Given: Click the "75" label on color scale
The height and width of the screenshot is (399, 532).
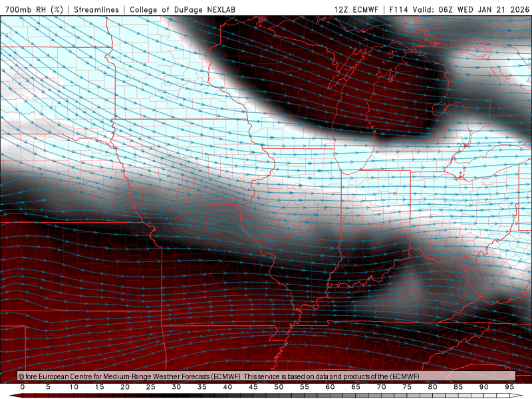Looking at the screenshot, I should tap(407, 387).
